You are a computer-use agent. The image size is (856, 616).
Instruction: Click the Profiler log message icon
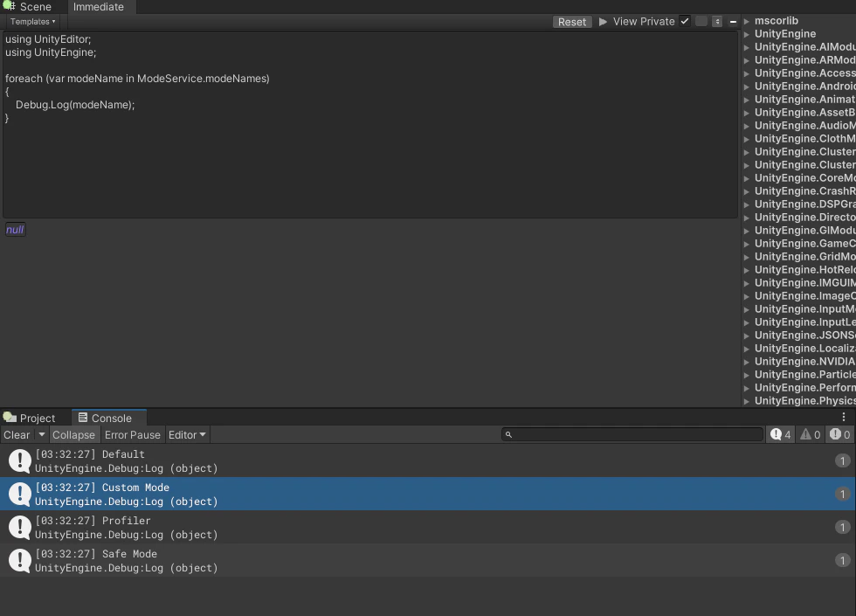point(19,528)
